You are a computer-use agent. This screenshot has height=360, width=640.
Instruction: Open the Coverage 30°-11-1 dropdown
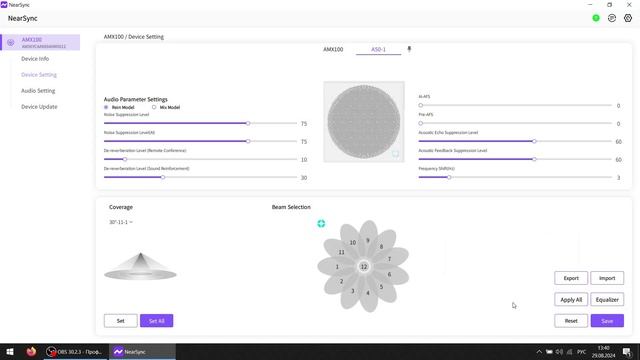(121, 222)
